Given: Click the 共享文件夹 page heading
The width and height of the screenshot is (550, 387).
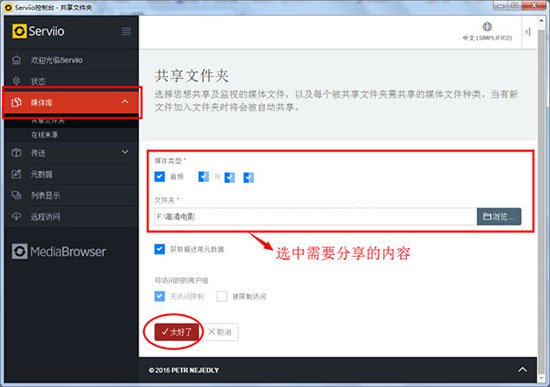Looking at the screenshot, I should (192, 76).
